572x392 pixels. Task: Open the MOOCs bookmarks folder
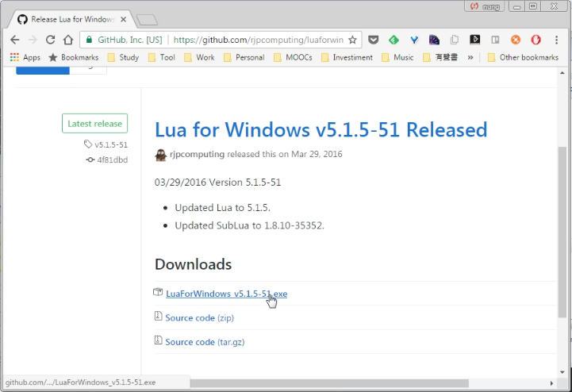293,57
